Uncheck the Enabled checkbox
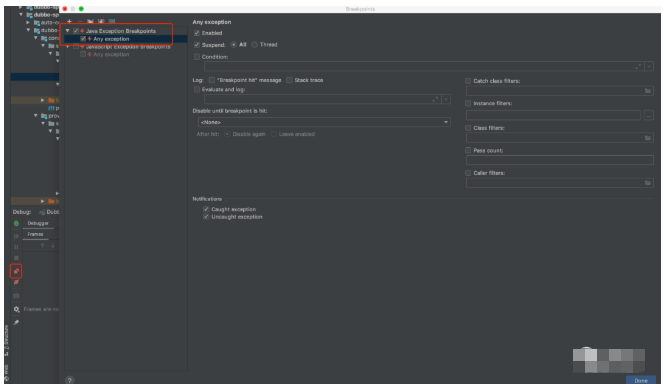 [197, 33]
